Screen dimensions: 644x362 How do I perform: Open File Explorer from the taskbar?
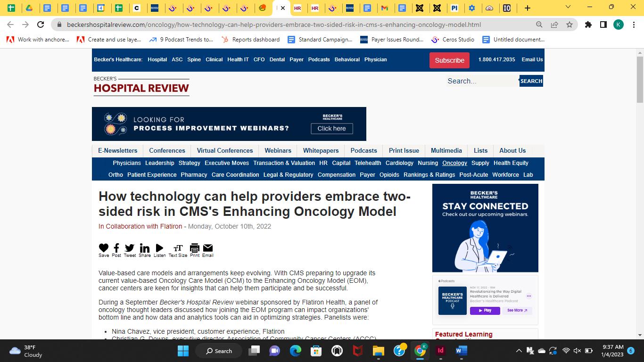click(x=379, y=351)
